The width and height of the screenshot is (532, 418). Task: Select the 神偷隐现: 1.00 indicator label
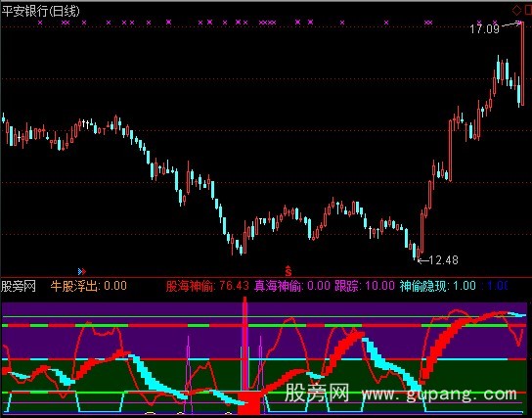[x=437, y=286]
